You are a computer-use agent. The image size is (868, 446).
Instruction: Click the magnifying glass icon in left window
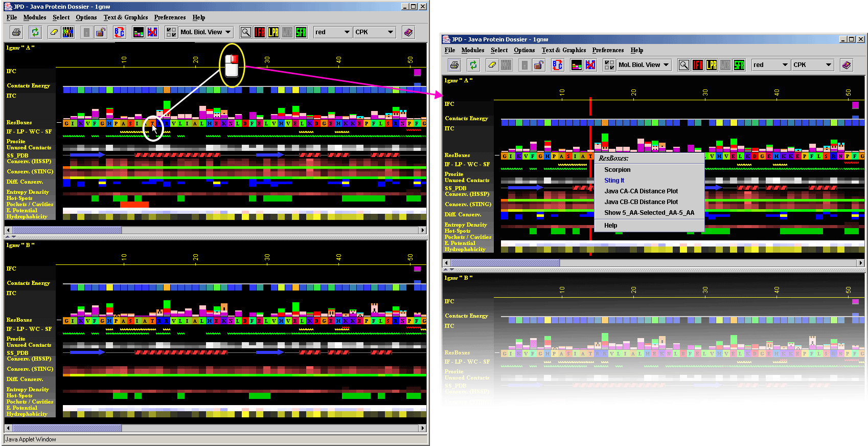click(246, 32)
